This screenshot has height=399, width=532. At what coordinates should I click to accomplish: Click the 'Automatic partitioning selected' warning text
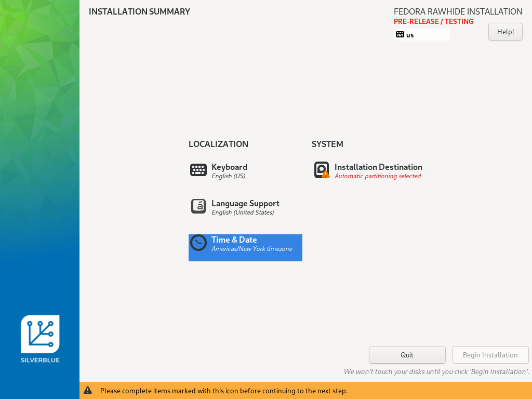378,176
